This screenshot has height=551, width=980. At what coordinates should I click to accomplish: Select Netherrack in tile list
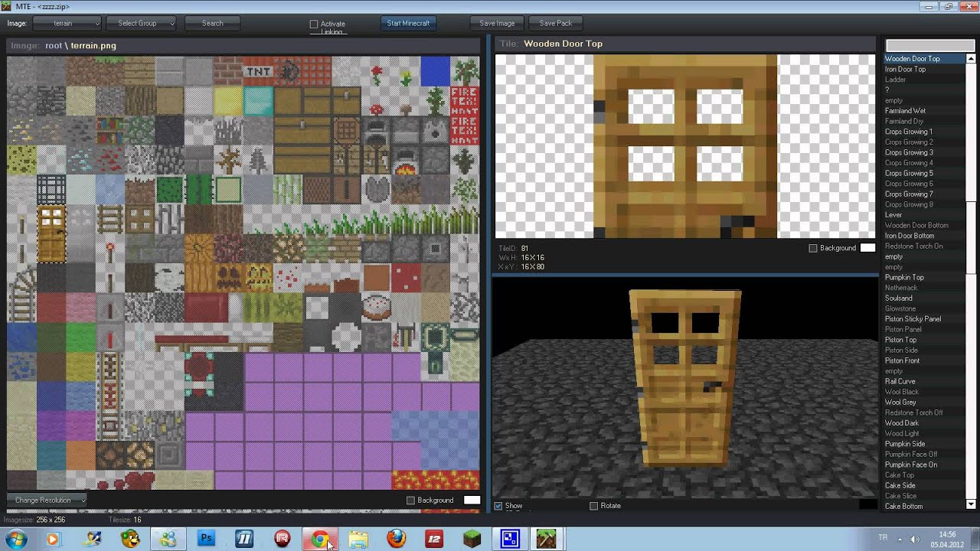point(925,289)
